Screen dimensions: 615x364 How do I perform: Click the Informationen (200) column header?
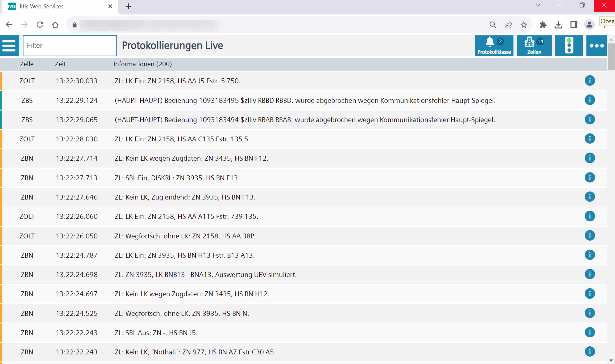143,64
